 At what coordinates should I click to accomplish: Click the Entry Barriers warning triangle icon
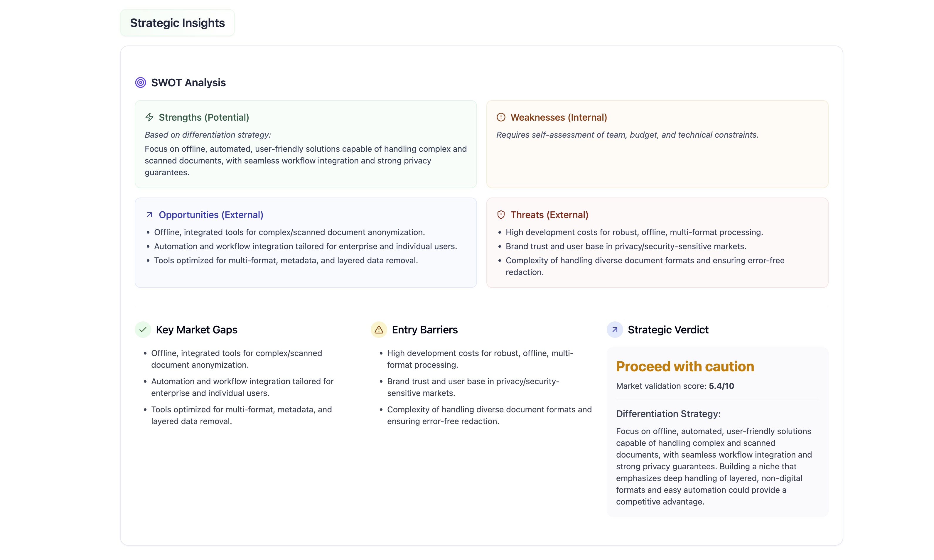pyautogui.click(x=379, y=330)
